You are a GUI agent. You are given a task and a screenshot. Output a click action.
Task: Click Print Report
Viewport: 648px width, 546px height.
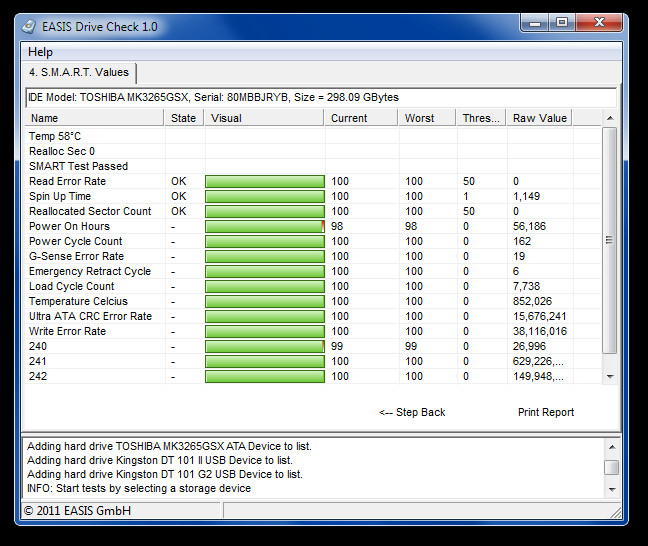(546, 412)
